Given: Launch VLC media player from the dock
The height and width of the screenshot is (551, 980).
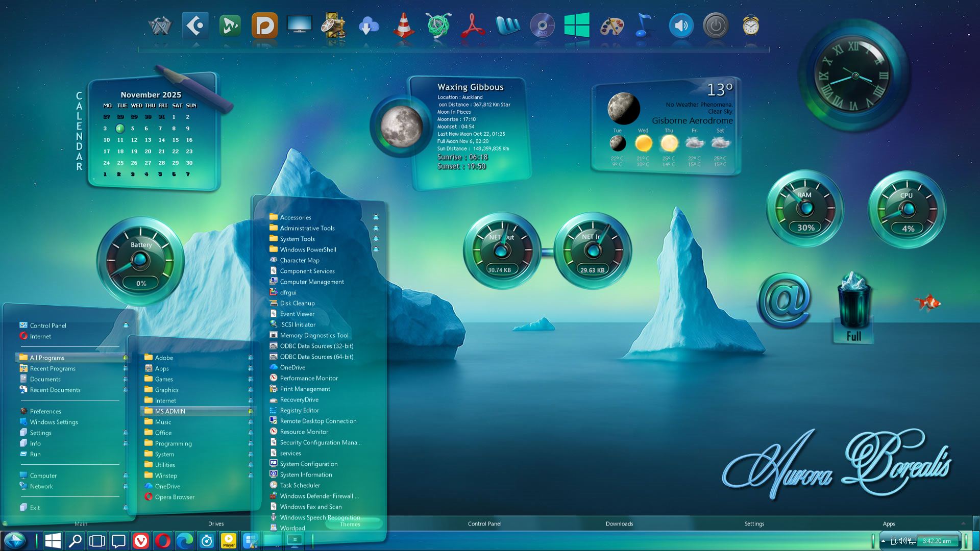Looking at the screenshot, I should (x=403, y=26).
